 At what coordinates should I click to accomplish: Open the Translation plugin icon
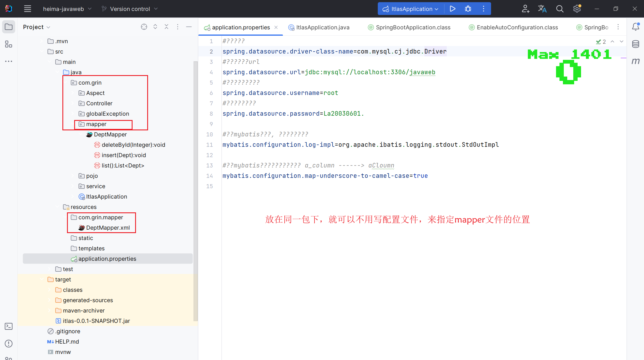(x=543, y=9)
